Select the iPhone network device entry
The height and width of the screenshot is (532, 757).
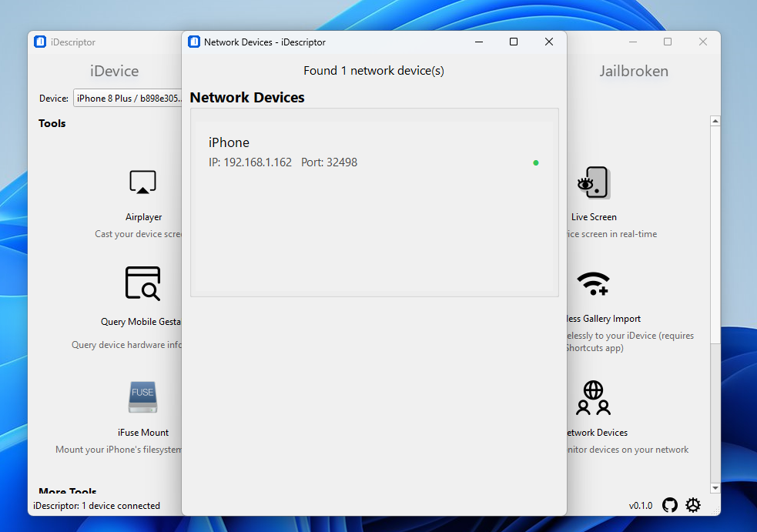(x=374, y=152)
